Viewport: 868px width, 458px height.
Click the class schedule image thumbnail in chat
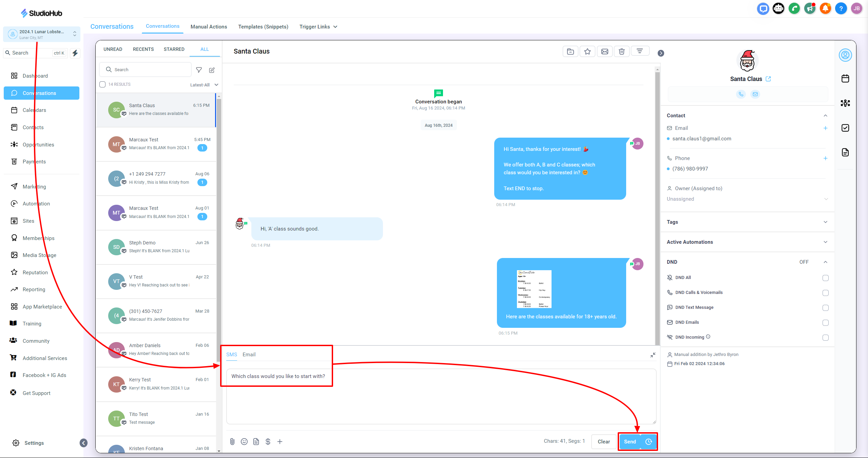534,289
